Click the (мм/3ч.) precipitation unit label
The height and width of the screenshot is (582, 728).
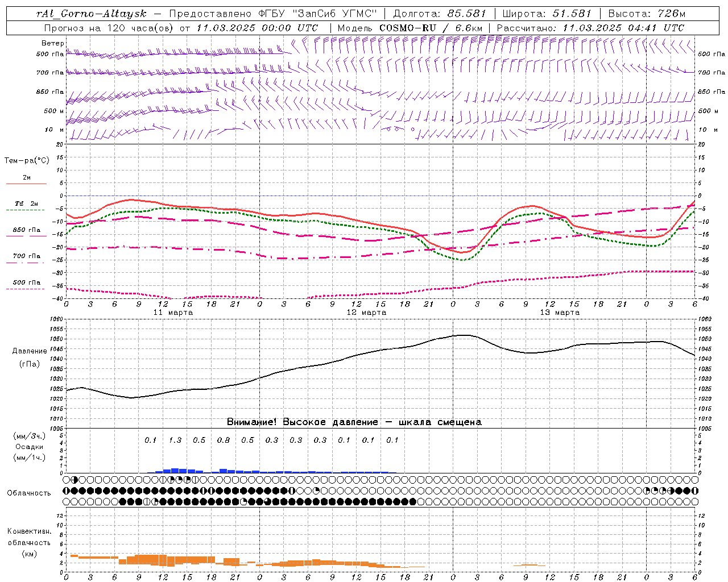[x=30, y=436]
